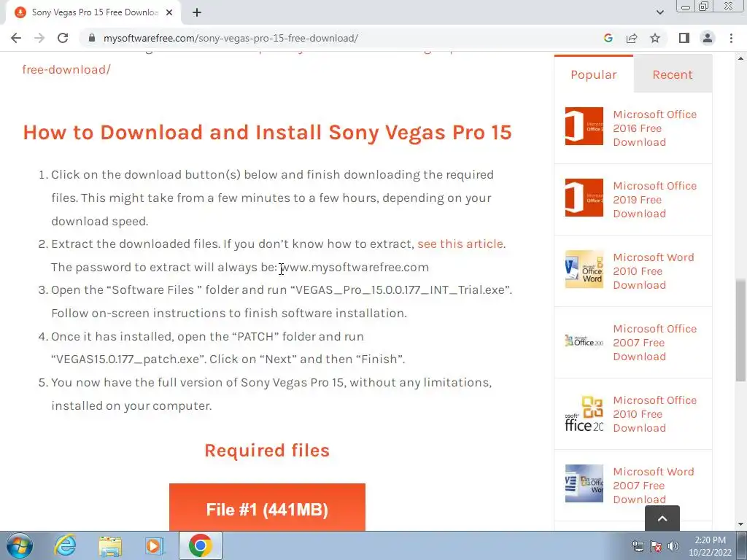Open Microsoft Office 2016 Free Download link
The width and height of the screenshot is (747, 560).
(655, 128)
